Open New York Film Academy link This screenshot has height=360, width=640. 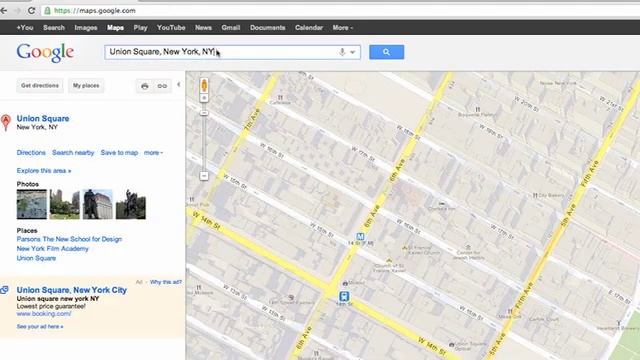click(52, 249)
